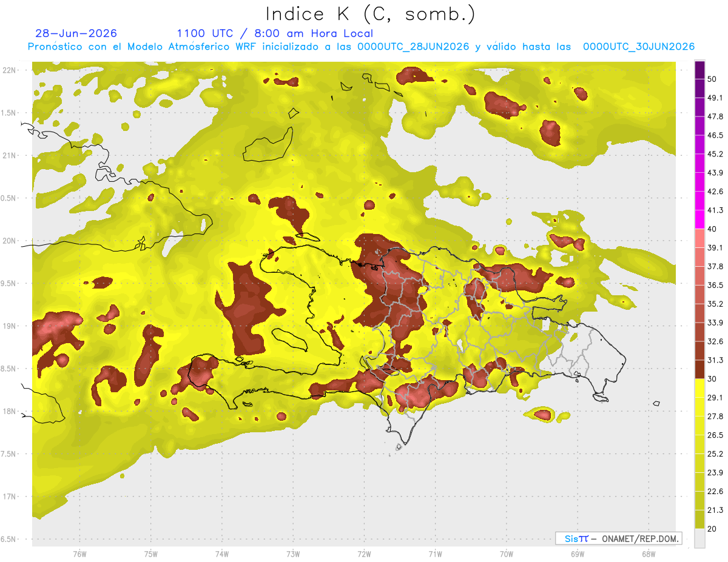Click the colorbar value "36.5"
The image size is (728, 562).
(x=715, y=285)
